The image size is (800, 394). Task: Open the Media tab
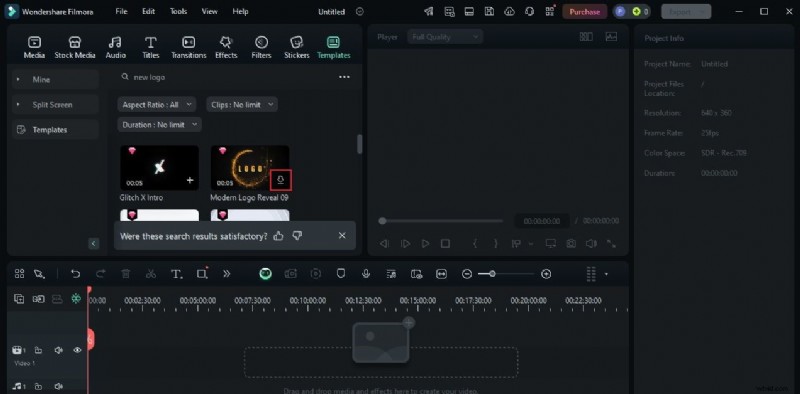(x=34, y=47)
